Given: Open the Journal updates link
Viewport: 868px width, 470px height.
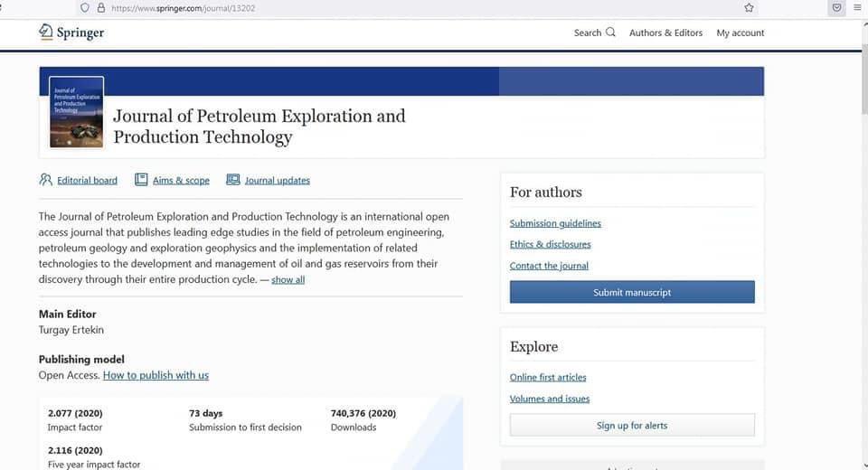Looking at the screenshot, I should (x=278, y=180).
